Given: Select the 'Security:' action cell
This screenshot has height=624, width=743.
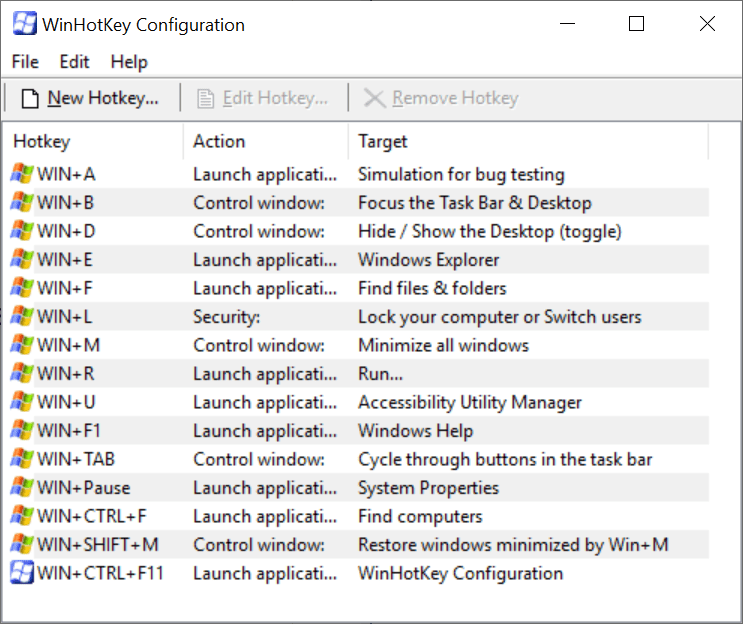Looking at the screenshot, I should 227,317.
